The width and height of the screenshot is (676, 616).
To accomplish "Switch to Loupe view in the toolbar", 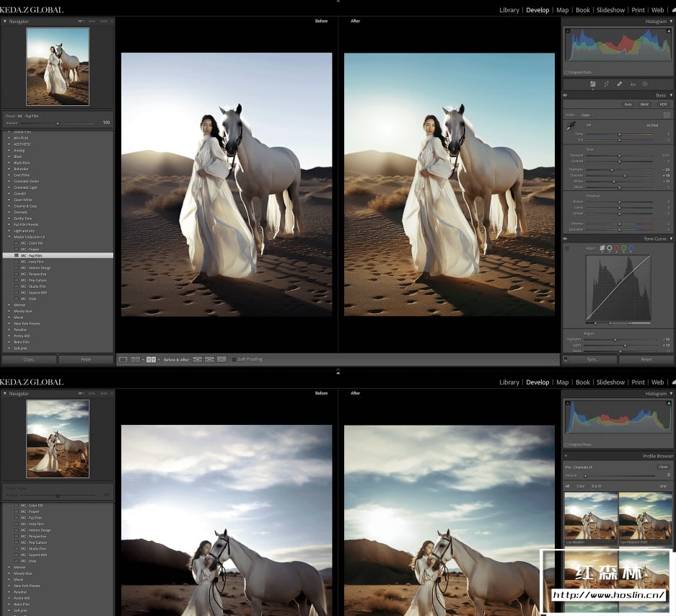I will pos(123,359).
